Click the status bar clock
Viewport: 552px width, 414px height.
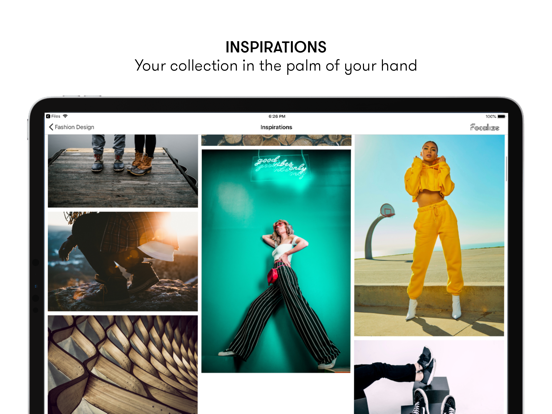click(277, 116)
